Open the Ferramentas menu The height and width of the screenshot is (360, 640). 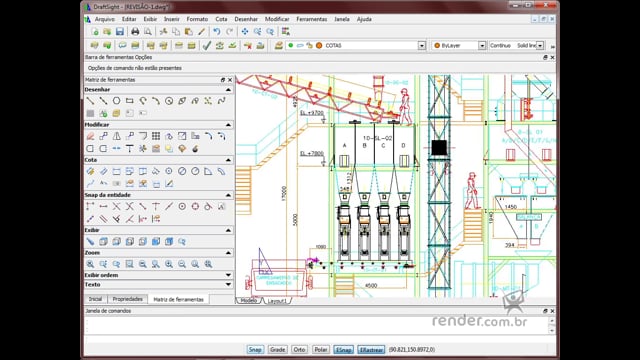click(311, 19)
